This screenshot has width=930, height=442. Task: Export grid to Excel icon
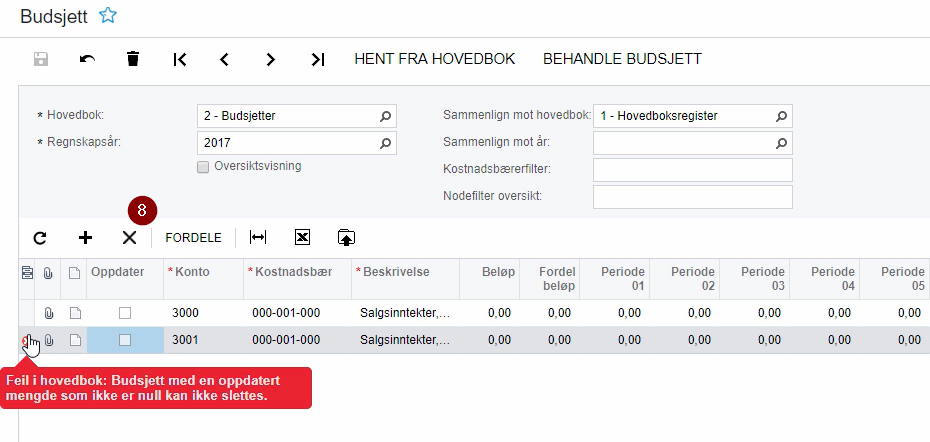[302, 238]
